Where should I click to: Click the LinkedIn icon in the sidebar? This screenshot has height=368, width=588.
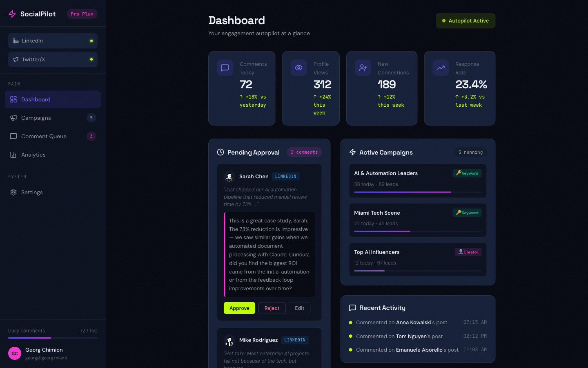coord(16,41)
